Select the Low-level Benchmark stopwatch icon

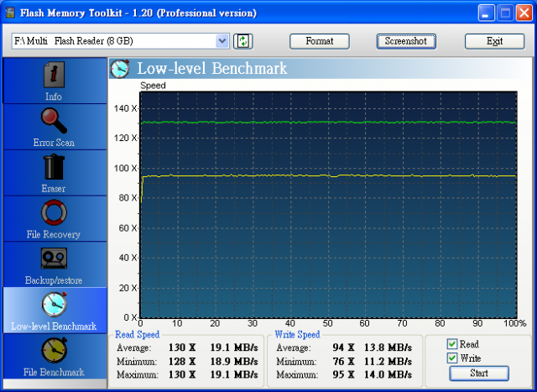[54, 304]
